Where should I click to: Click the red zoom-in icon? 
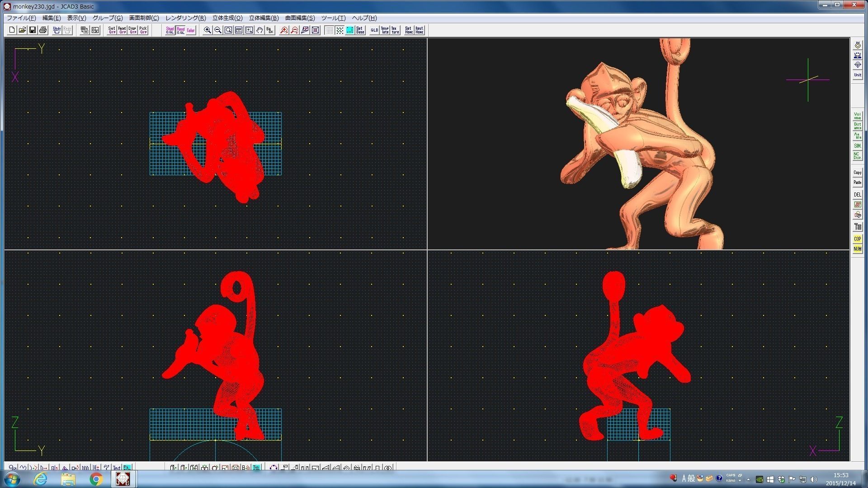(x=284, y=30)
